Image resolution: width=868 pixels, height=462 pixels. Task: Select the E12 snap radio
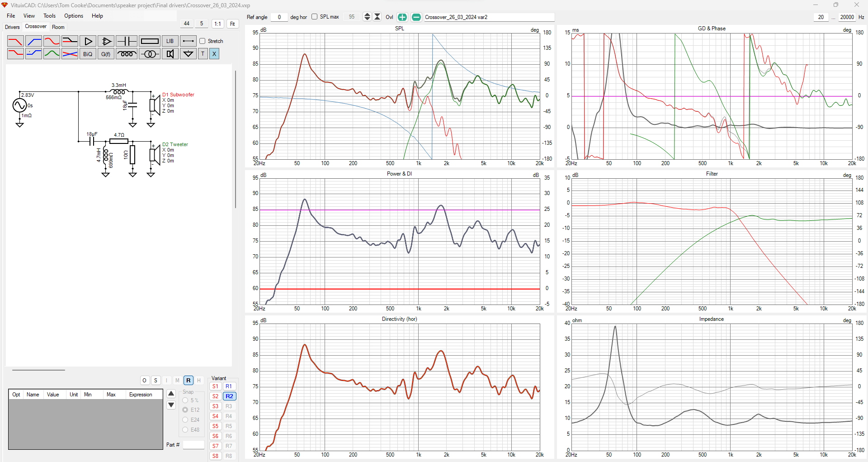[185, 410]
